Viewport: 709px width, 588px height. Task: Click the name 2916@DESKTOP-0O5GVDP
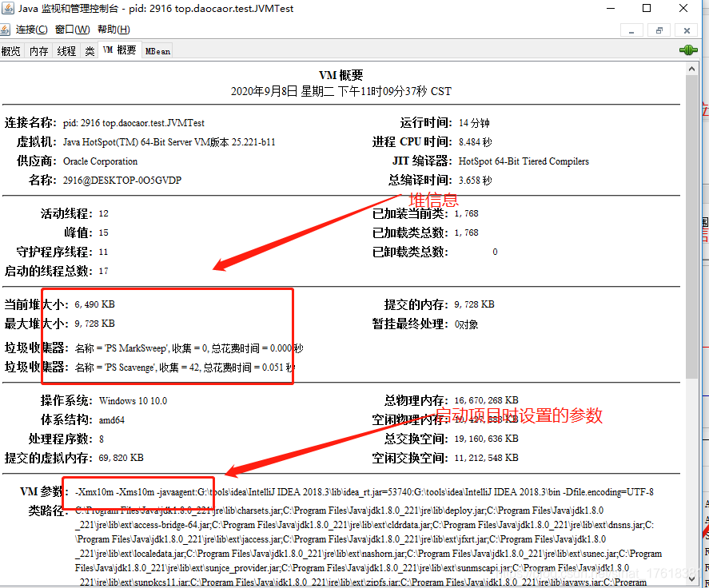click(x=122, y=181)
